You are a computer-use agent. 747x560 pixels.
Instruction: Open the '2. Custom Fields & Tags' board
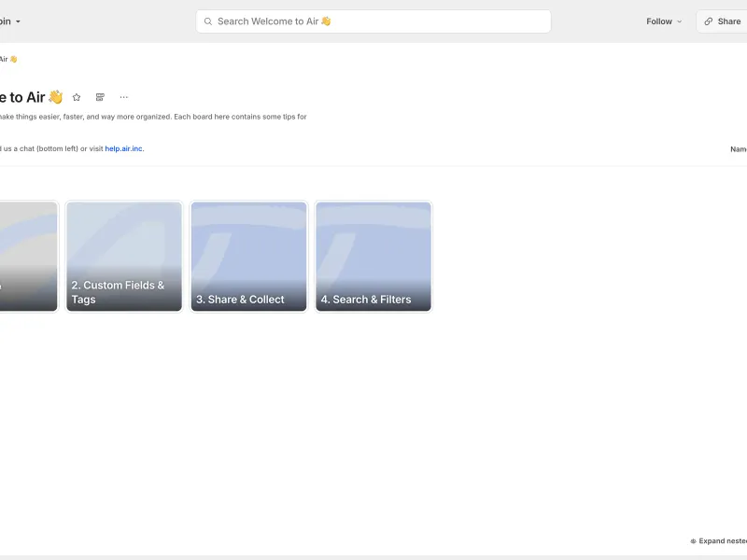click(124, 256)
